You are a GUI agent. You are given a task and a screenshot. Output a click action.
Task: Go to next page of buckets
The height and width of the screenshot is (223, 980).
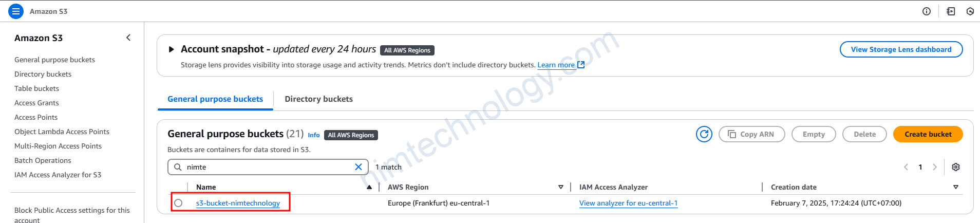935,167
